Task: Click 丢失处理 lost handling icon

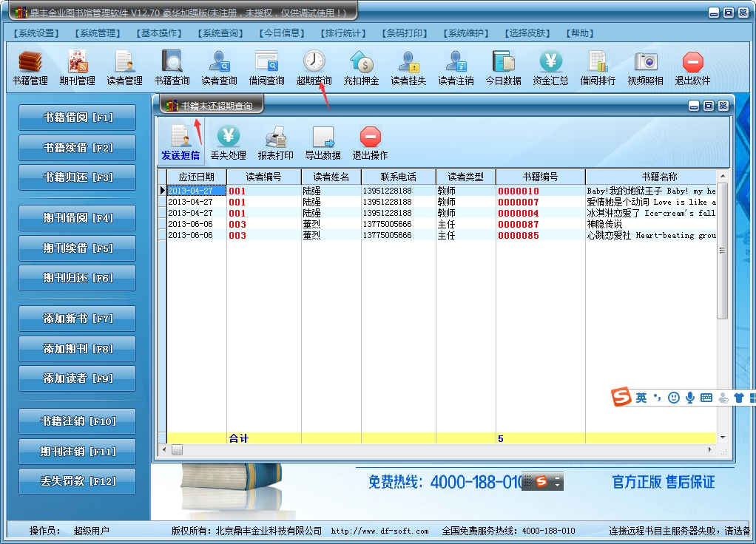Action: [x=228, y=137]
